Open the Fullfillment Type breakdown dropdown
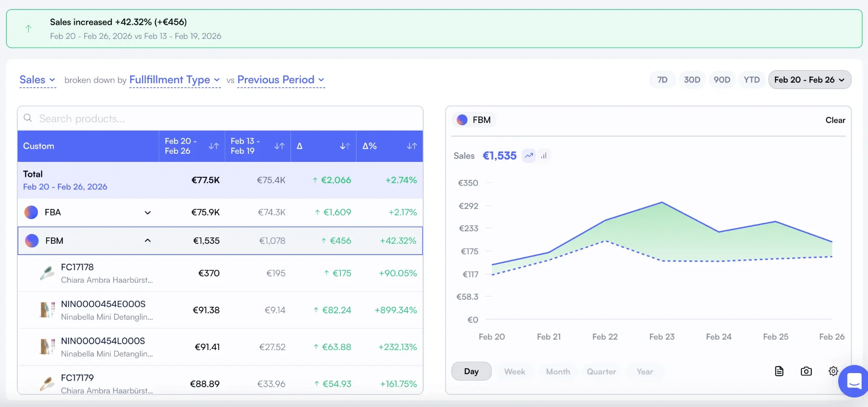 coord(175,80)
